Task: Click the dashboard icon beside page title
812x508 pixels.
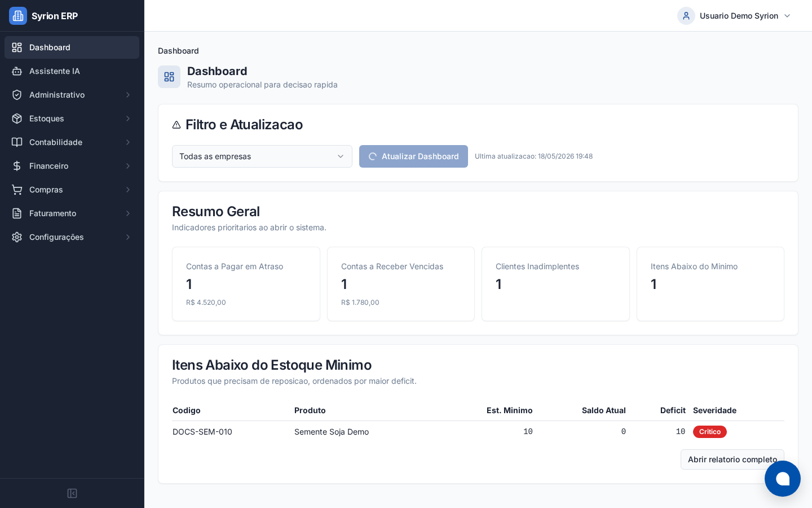Action: click(169, 77)
